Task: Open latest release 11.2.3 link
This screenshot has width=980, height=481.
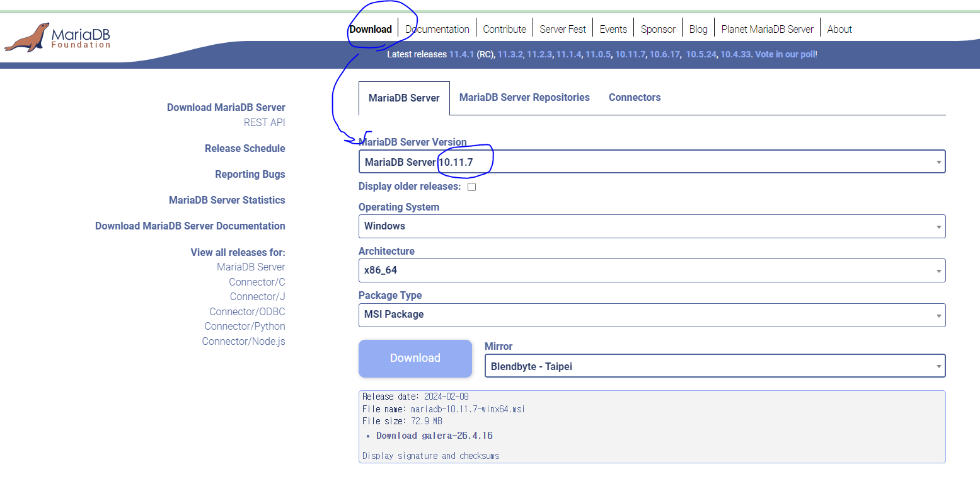Action: 539,54
